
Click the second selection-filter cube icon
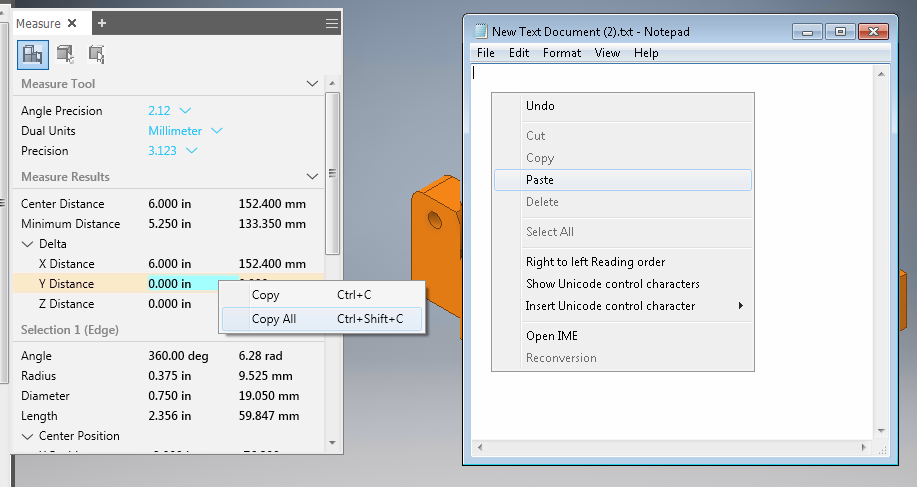(x=65, y=53)
